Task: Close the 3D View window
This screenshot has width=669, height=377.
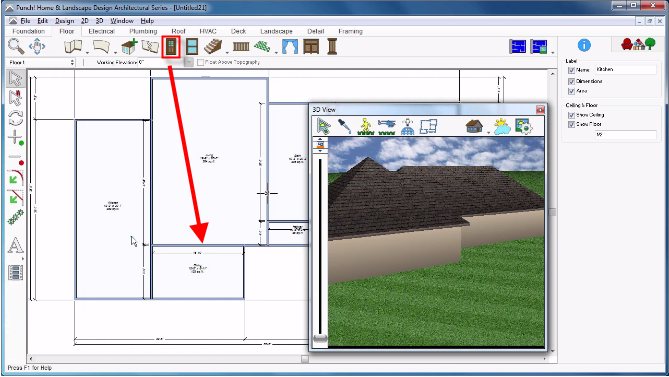Action: point(540,110)
